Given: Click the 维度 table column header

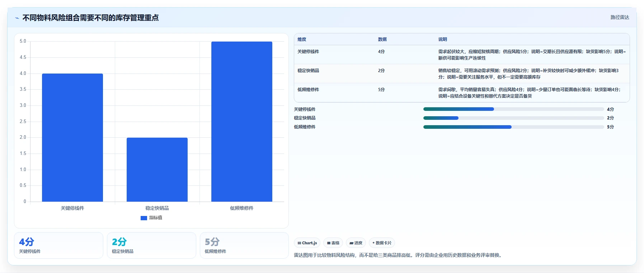Looking at the screenshot, I should (x=302, y=39).
